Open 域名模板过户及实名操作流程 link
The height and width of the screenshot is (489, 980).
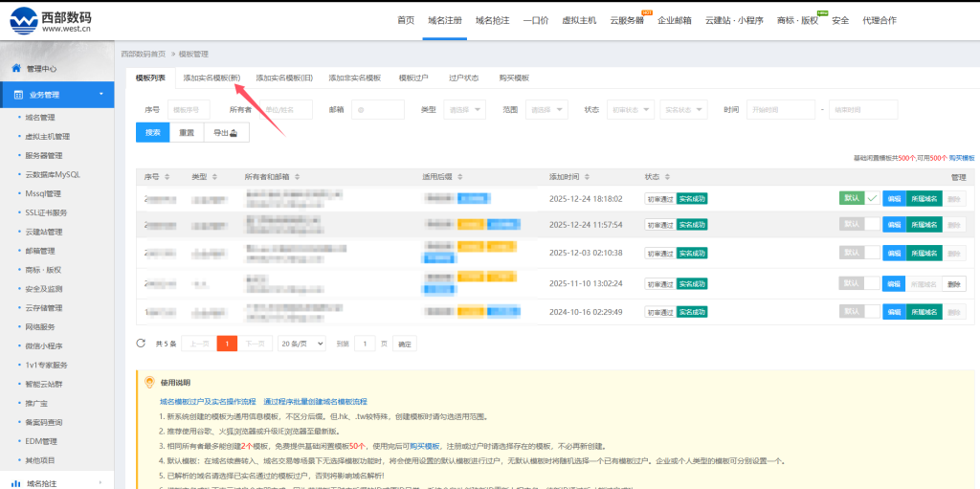[208, 402]
